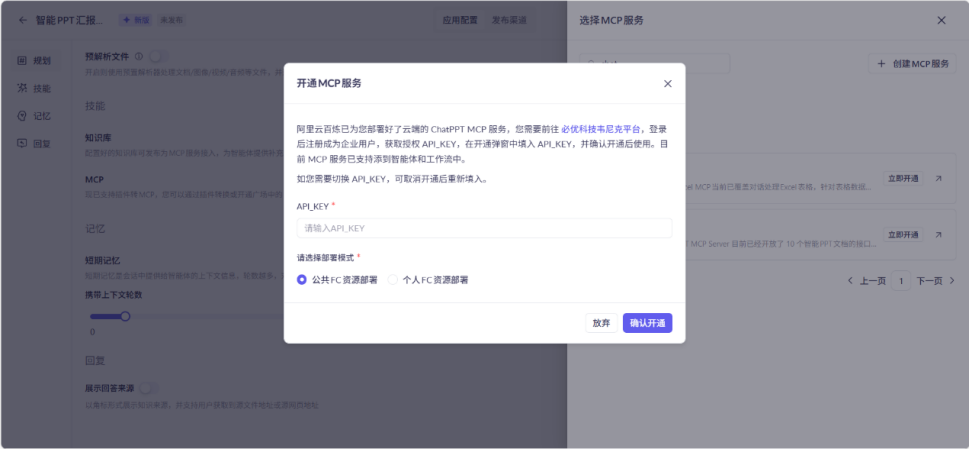Open the 记忆 sidebar item
Viewport: 969px width, 449px height.
click(x=35, y=116)
